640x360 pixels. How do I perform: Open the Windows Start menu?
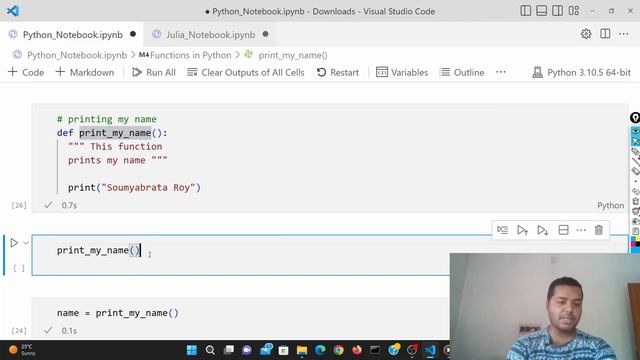(191, 350)
